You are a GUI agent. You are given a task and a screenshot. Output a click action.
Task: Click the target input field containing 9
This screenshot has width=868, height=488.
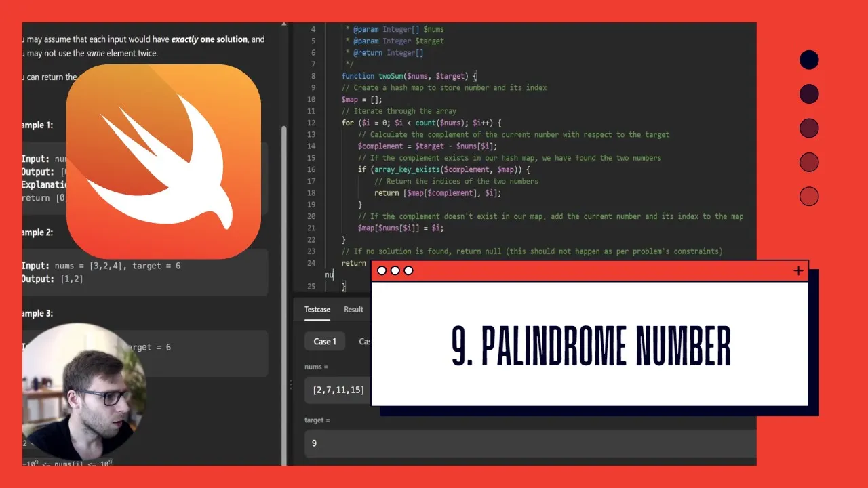(530, 443)
